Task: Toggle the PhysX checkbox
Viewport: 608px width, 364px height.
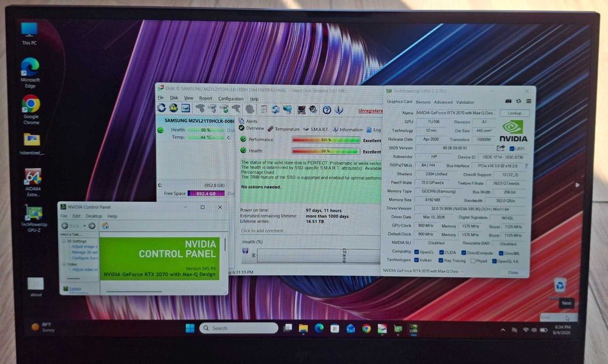Action: point(472,261)
